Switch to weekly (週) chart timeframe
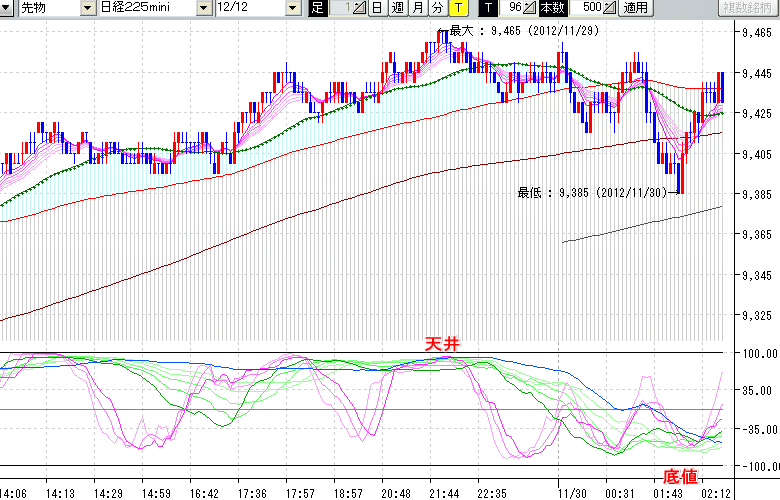This screenshot has height=500, width=780. [397, 8]
